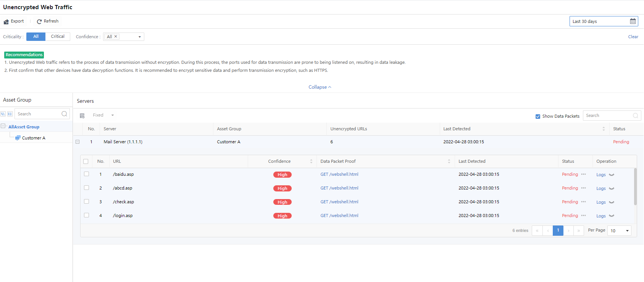Image resolution: width=644 pixels, height=282 pixels.
Task: Open the Per Page dropdown
Action: click(619, 231)
